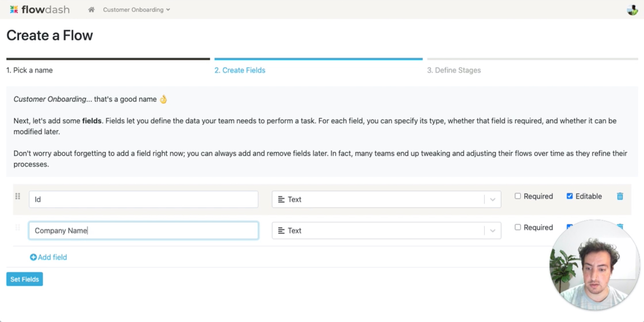Expand type dropdown arrow for Id field
The image size is (644, 322).
(x=492, y=199)
